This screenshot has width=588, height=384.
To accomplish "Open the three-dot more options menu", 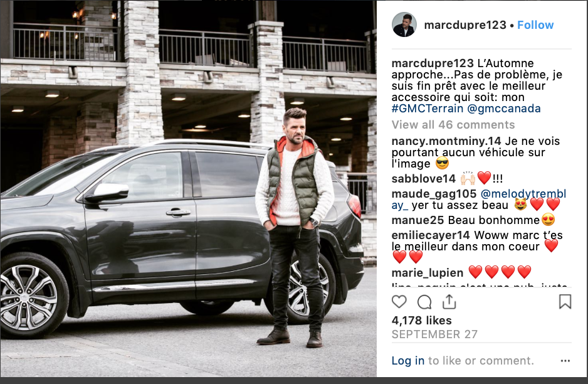I will pyautogui.click(x=565, y=361).
